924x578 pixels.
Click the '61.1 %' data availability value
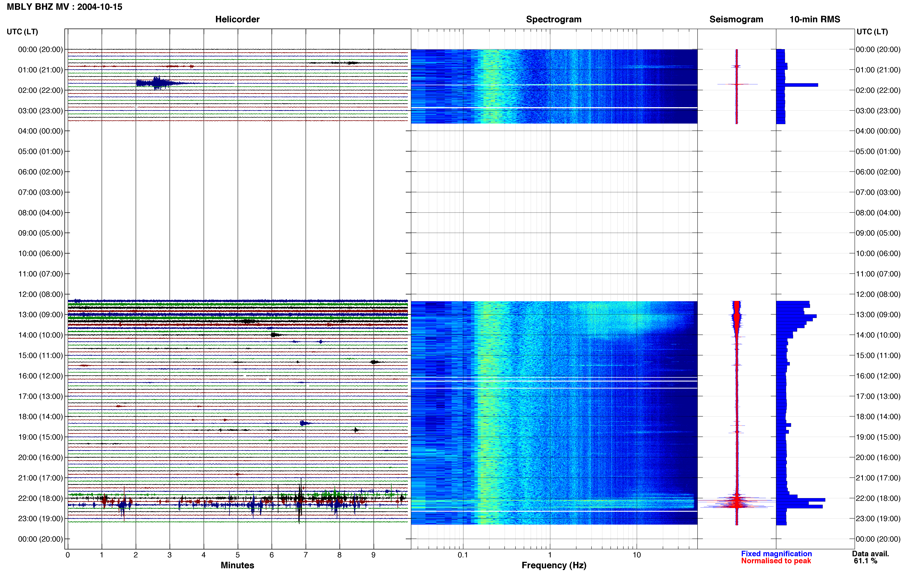(x=865, y=561)
